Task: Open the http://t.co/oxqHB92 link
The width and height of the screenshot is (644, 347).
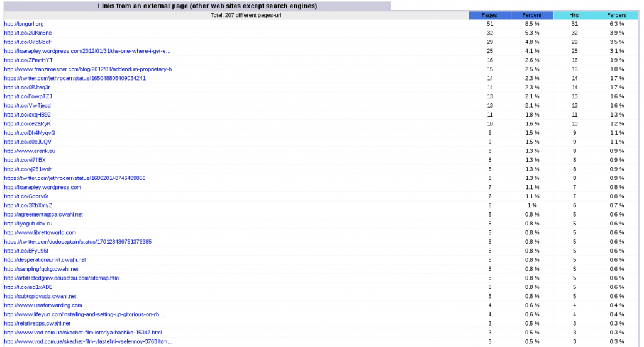Action: [28, 114]
